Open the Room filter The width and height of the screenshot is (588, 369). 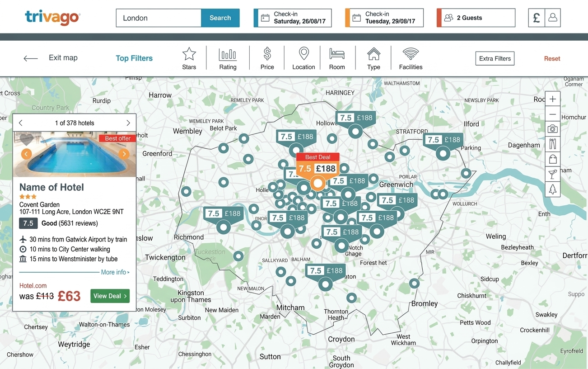pyautogui.click(x=337, y=58)
